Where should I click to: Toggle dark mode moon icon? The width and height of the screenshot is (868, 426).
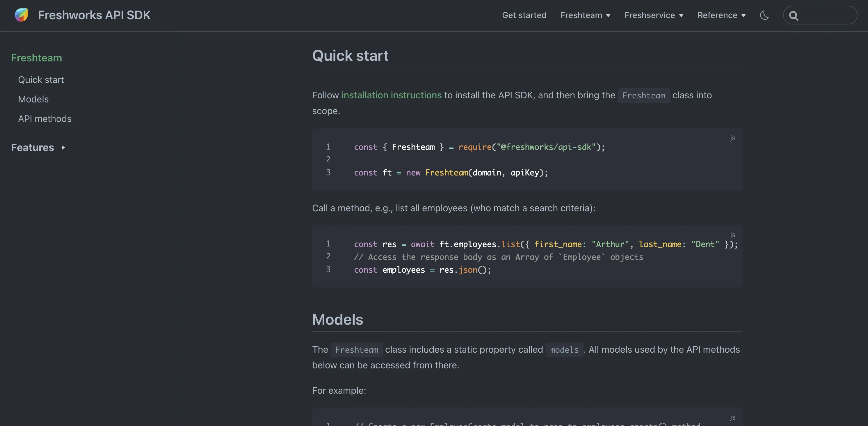(764, 15)
